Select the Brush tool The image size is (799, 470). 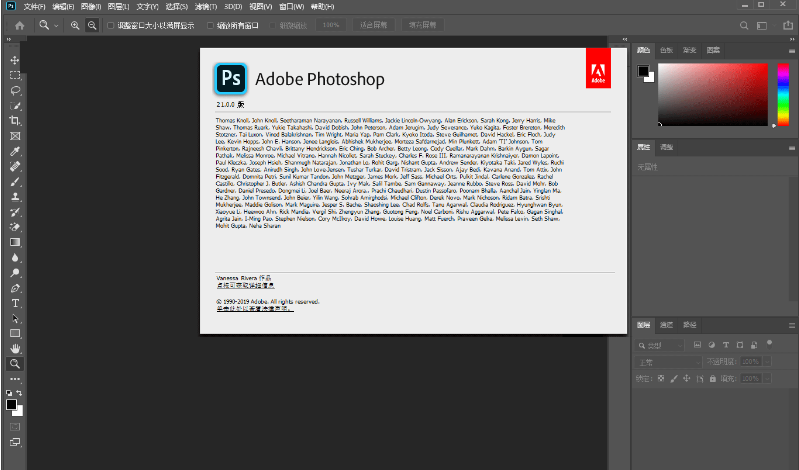[15, 182]
